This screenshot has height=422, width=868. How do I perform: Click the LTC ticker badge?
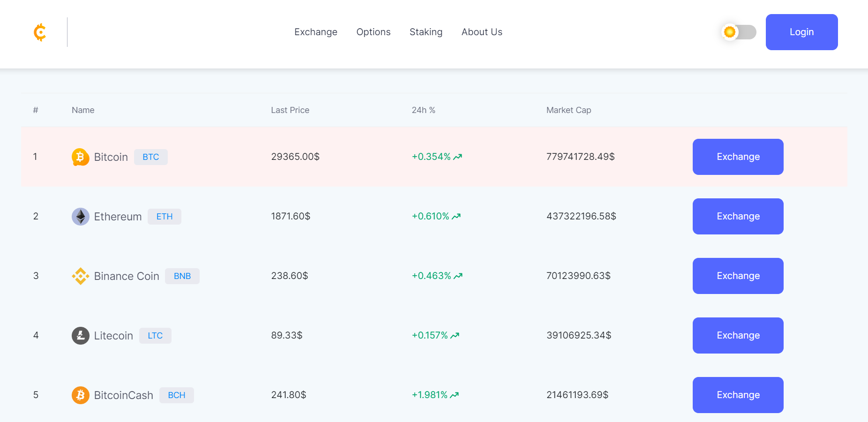pyautogui.click(x=155, y=336)
